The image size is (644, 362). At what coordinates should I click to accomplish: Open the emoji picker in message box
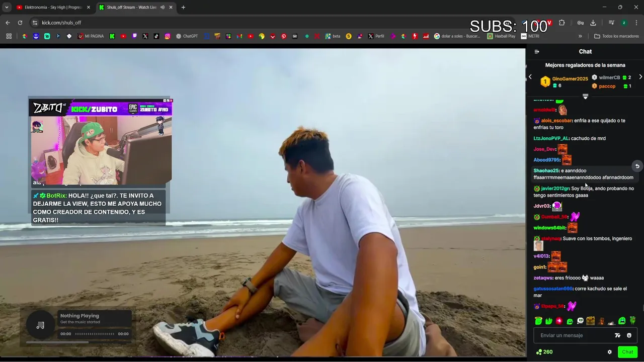(x=629, y=335)
